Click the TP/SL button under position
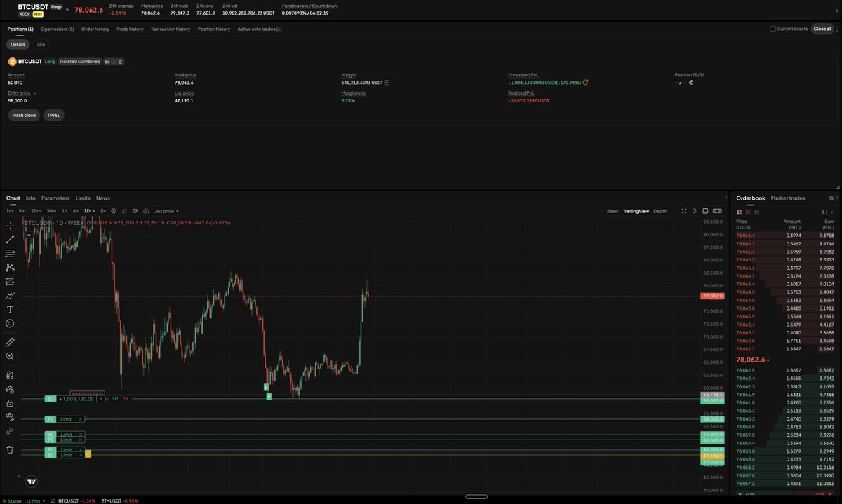This screenshot has width=842, height=504. pyautogui.click(x=54, y=115)
